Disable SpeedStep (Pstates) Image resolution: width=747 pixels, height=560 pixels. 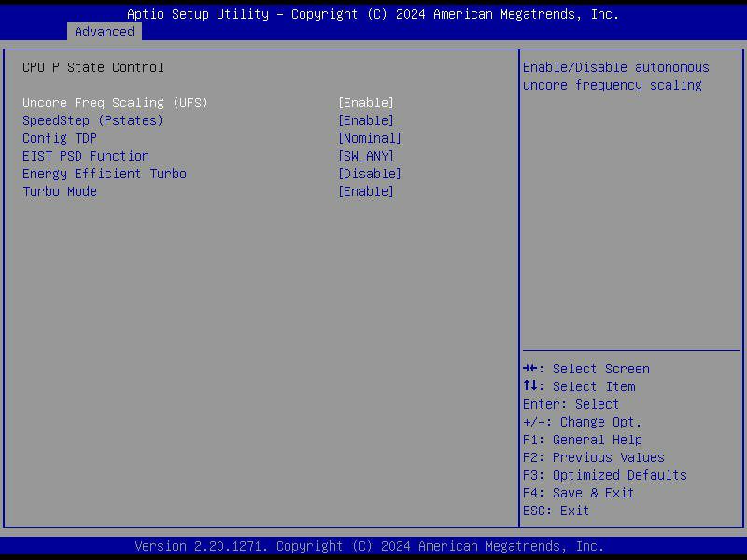pos(92,119)
